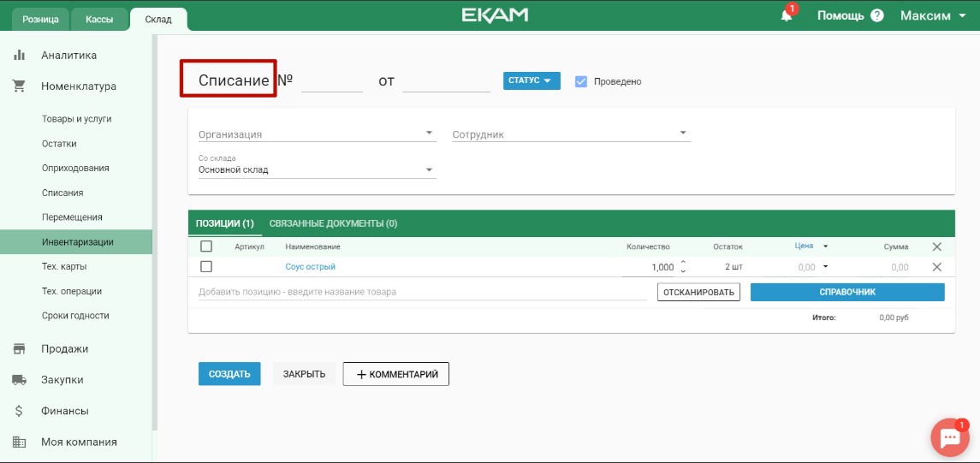980x463 pixels.
Task: Click the Добавить позицию input field
Action: click(423, 292)
